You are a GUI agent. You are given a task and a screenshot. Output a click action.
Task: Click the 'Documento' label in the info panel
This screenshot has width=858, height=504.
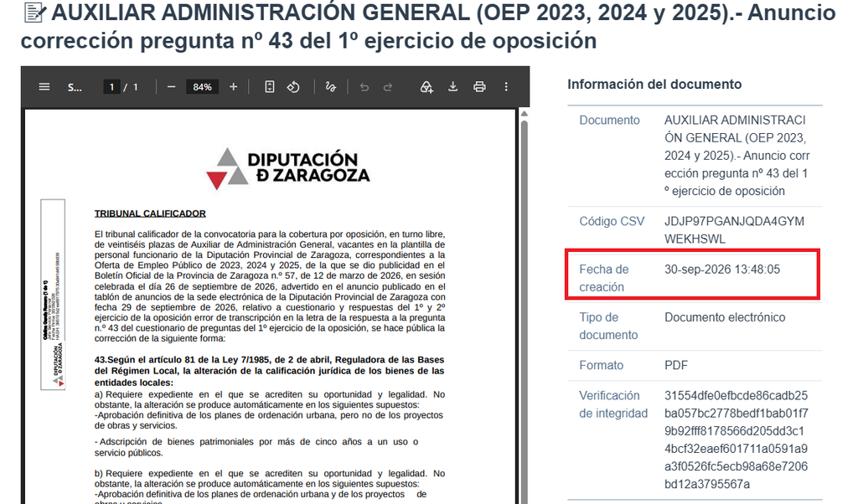[x=610, y=121]
